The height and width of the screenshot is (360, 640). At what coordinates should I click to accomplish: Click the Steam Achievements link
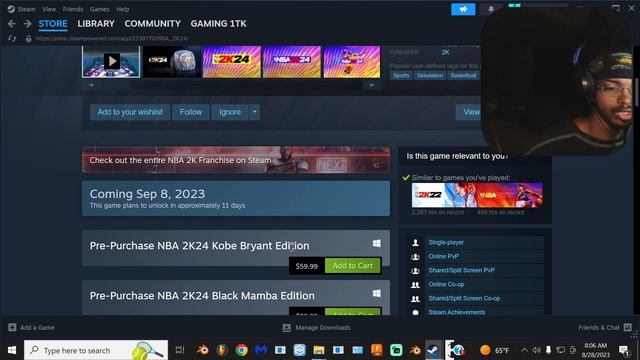(457, 312)
